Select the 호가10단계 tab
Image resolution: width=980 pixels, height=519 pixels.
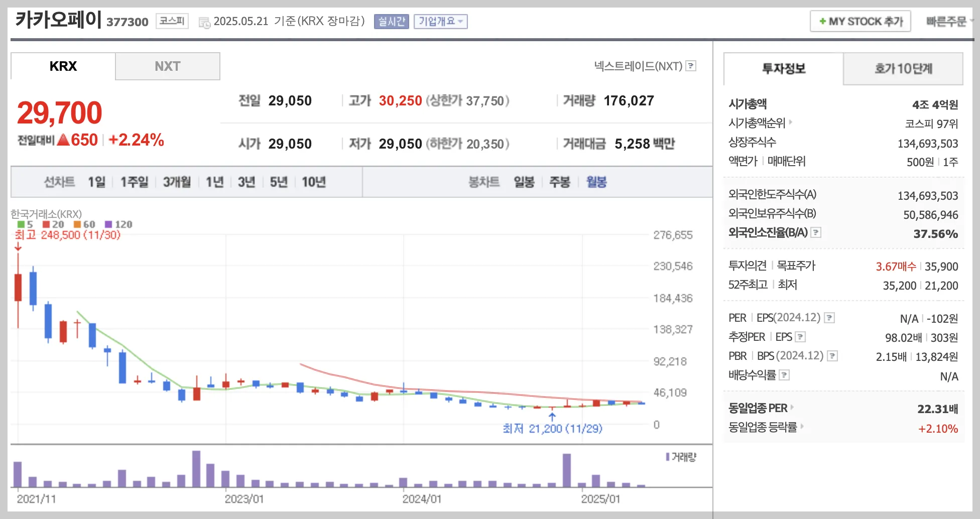tap(903, 69)
